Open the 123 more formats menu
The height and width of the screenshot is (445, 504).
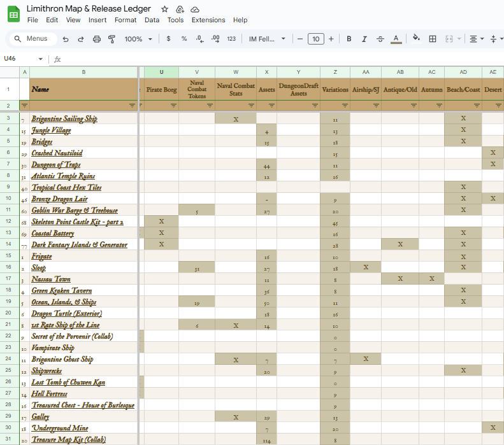pos(231,39)
